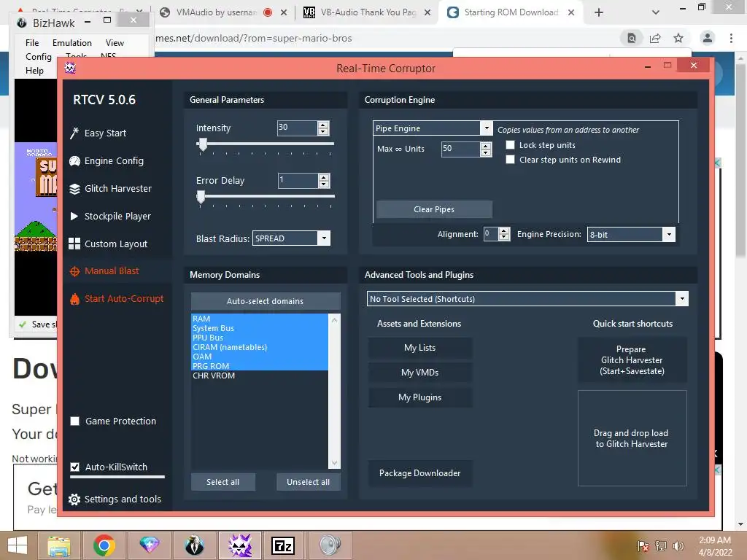Click Manual Blast crosshair icon
747x560 pixels.
(x=74, y=271)
